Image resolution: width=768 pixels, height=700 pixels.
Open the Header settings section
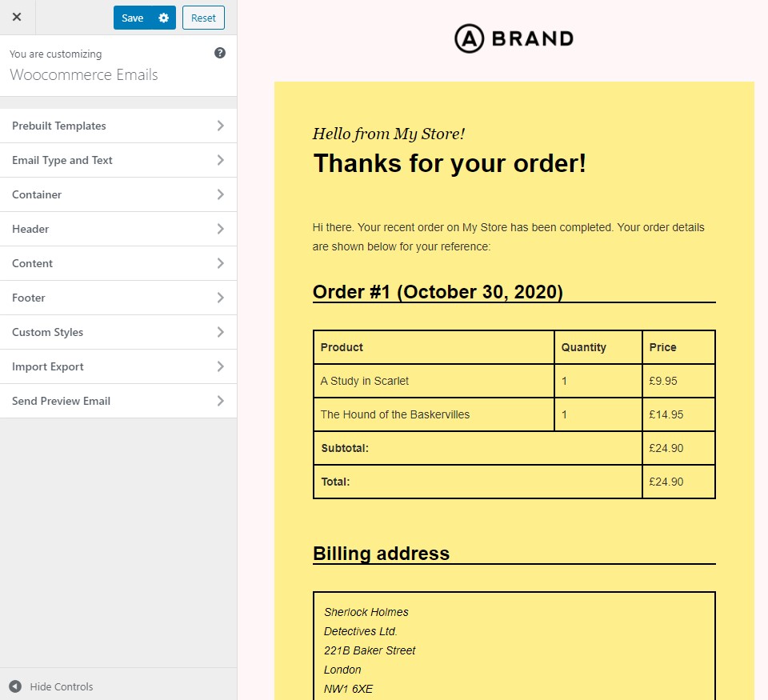(x=30, y=229)
